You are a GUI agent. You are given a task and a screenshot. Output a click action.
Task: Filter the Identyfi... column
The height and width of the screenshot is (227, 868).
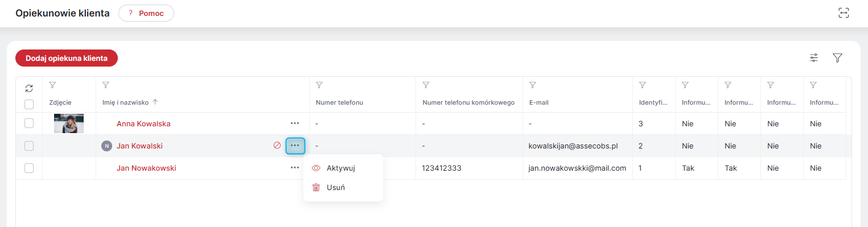pos(643,85)
